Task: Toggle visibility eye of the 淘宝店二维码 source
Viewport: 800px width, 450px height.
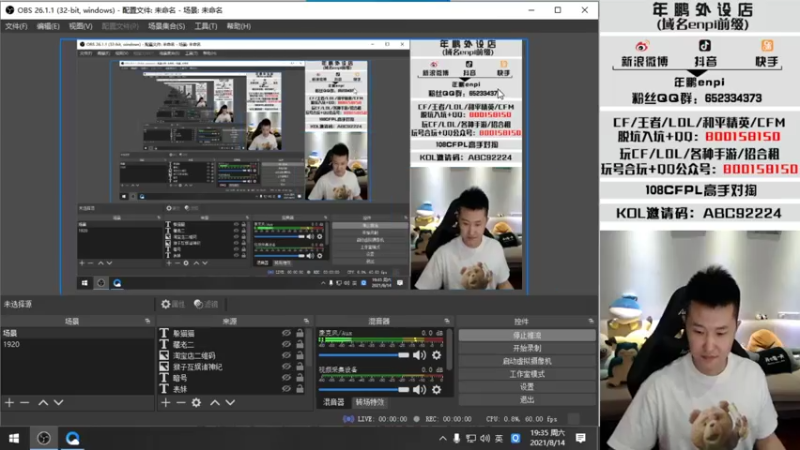Action: [286, 355]
